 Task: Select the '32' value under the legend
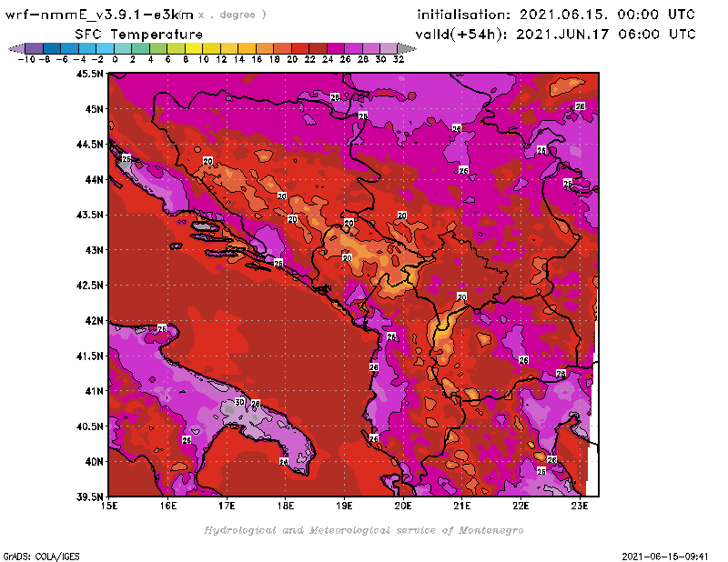[x=399, y=59]
